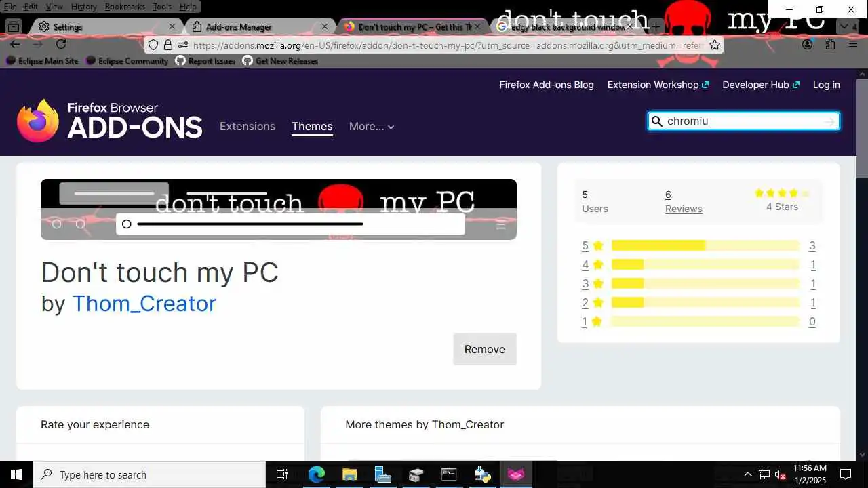Open the list all tabs dropdown
The width and height of the screenshot is (868, 488).
tap(844, 26)
